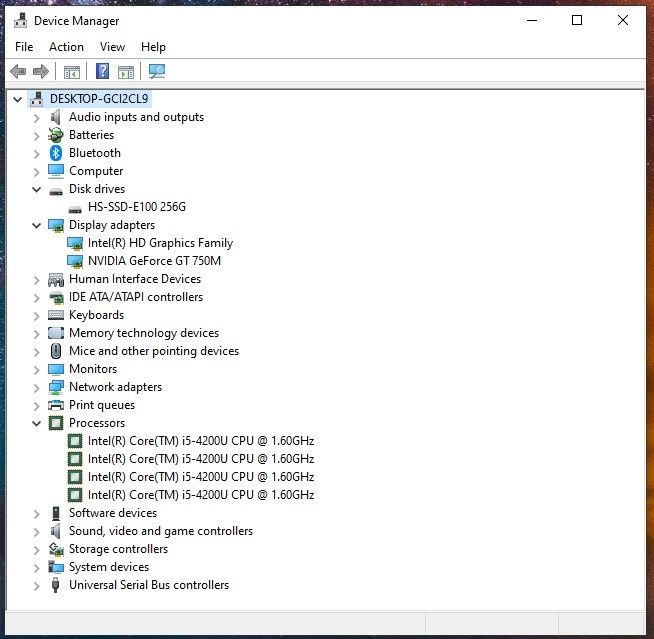Select the Memory technology devices label
Screen dimensions: 654x639
pyautogui.click(x=144, y=333)
